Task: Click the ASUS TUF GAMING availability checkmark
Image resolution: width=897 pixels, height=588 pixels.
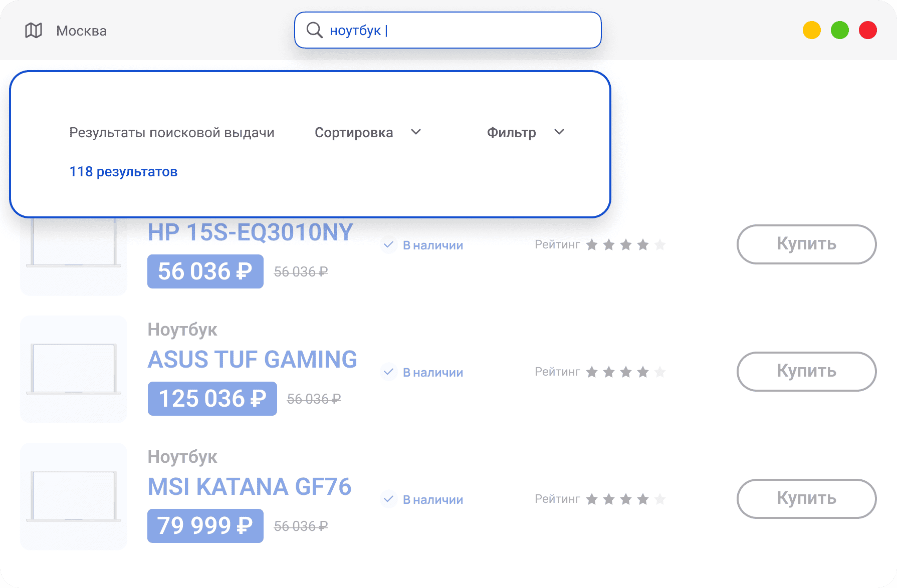Action: 388,372
